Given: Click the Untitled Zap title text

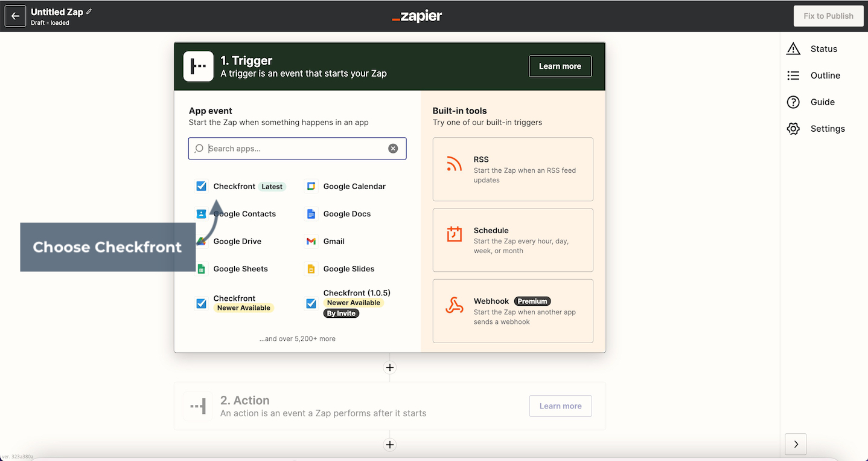Looking at the screenshot, I should [57, 12].
